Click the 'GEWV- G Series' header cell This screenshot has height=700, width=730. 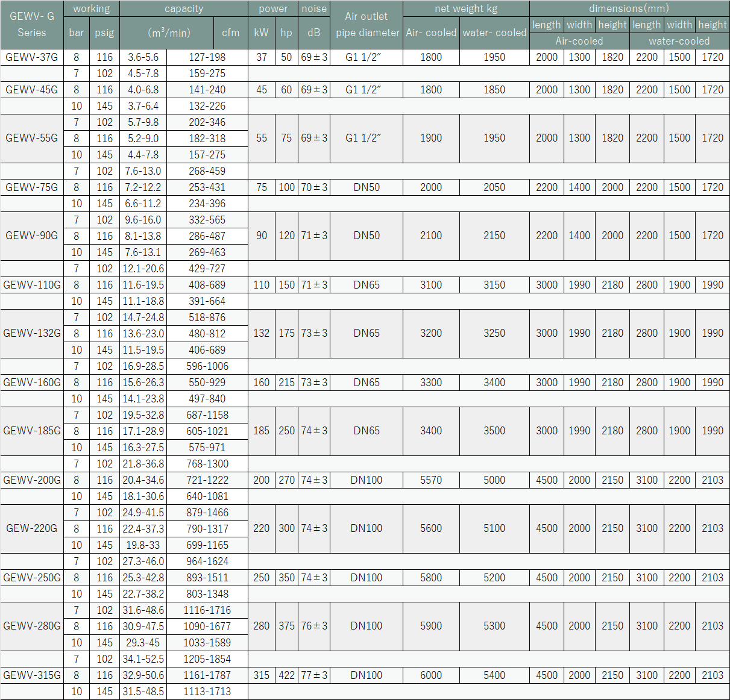tap(32, 25)
